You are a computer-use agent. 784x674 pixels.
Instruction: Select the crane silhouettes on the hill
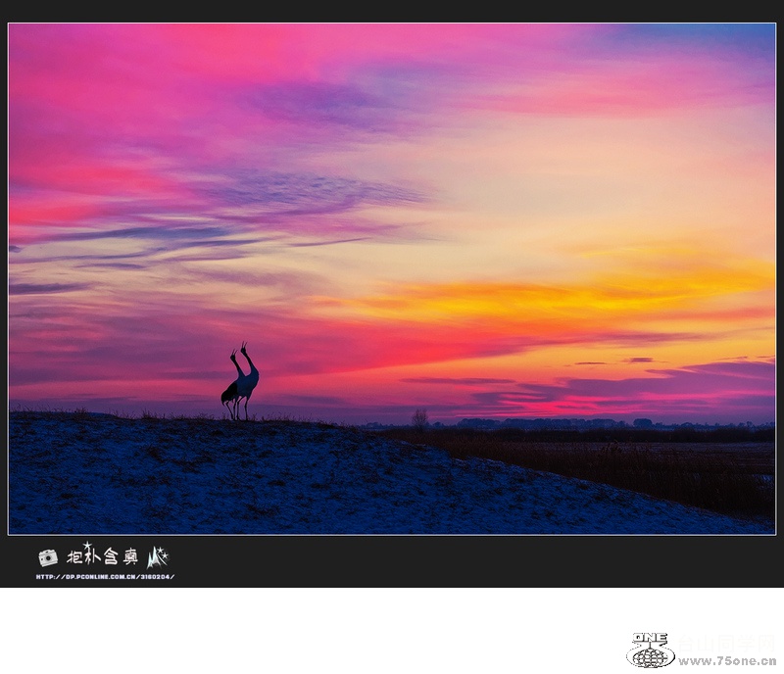pyautogui.click(x=240, y=384)
